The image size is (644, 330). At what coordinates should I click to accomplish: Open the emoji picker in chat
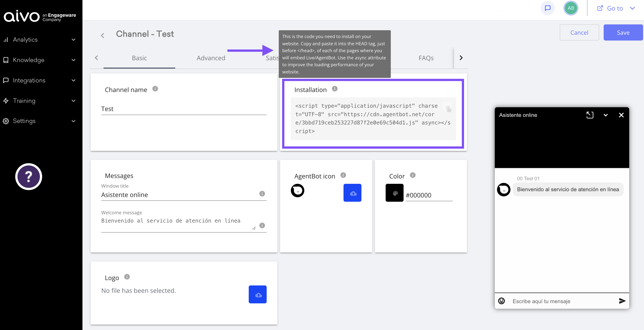click(501, 301)
